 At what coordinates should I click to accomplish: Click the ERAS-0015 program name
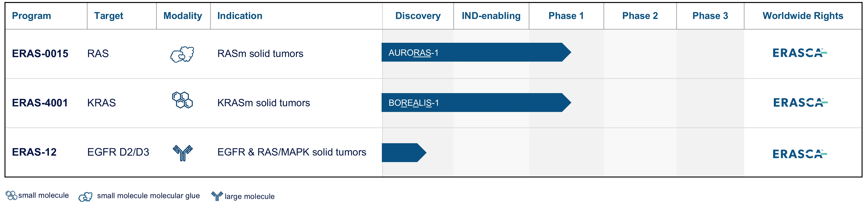(40, 54)
